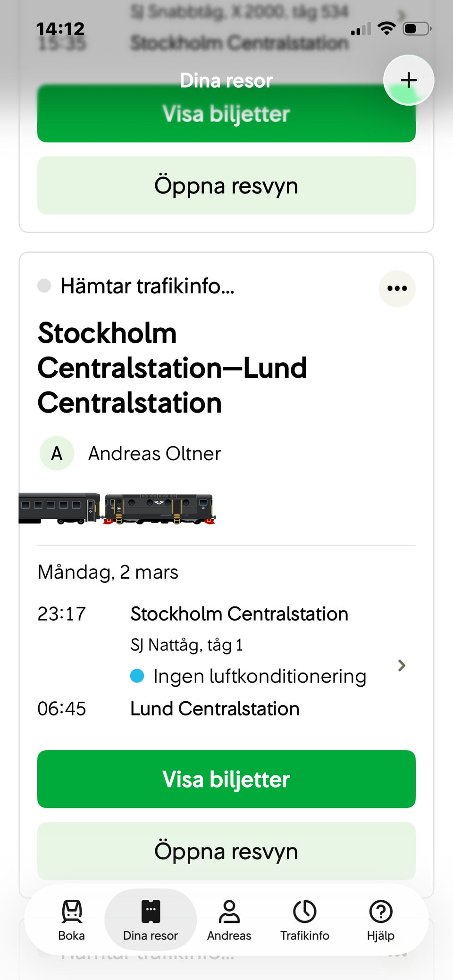
Task: Tap the Andreas Oltner avatar circle
Action: [x=57, y=453]
